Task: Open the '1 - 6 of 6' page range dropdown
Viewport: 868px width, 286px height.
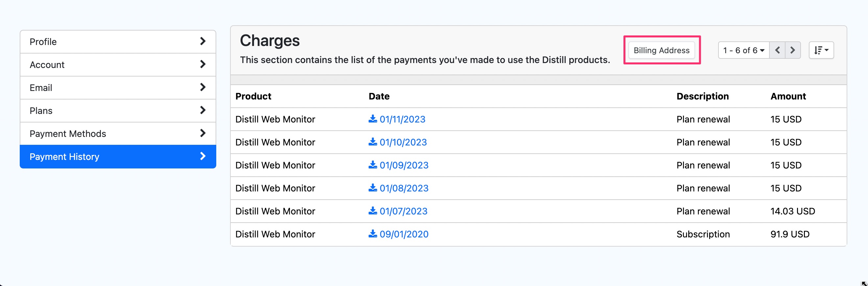Action: [744, 50]
